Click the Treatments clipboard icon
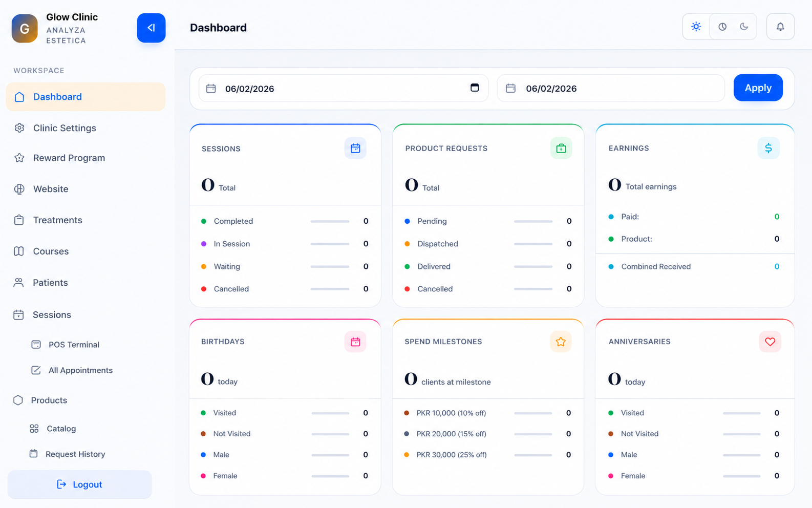812x508 pixels. click(x=19, y=220)
